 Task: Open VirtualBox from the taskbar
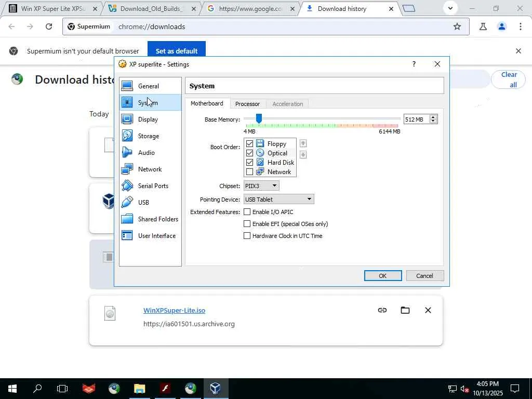tap(216, 388)
